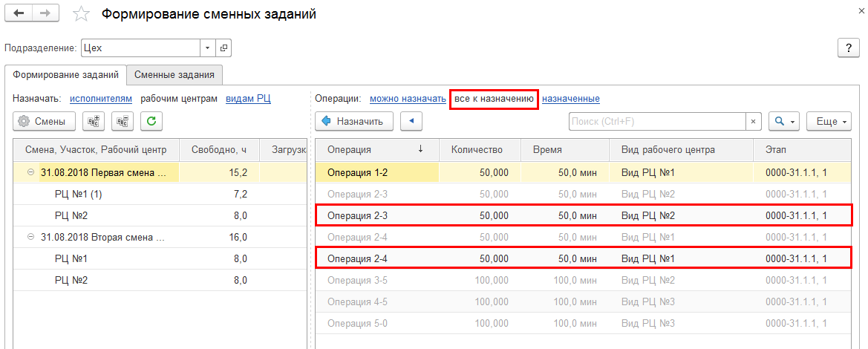The image size is (868, 349).
Task: Click the expand all groups icon
Action: (x=94, y=121)
